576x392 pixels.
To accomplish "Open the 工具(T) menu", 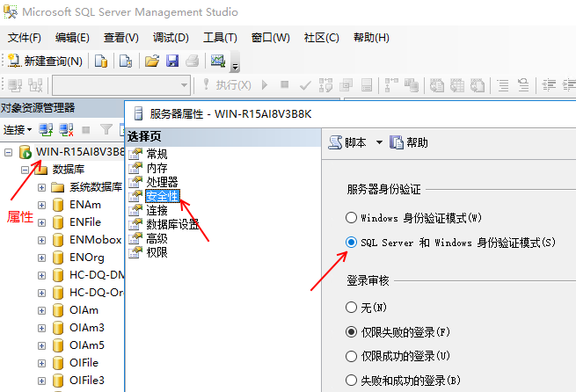I will (220, 38).
